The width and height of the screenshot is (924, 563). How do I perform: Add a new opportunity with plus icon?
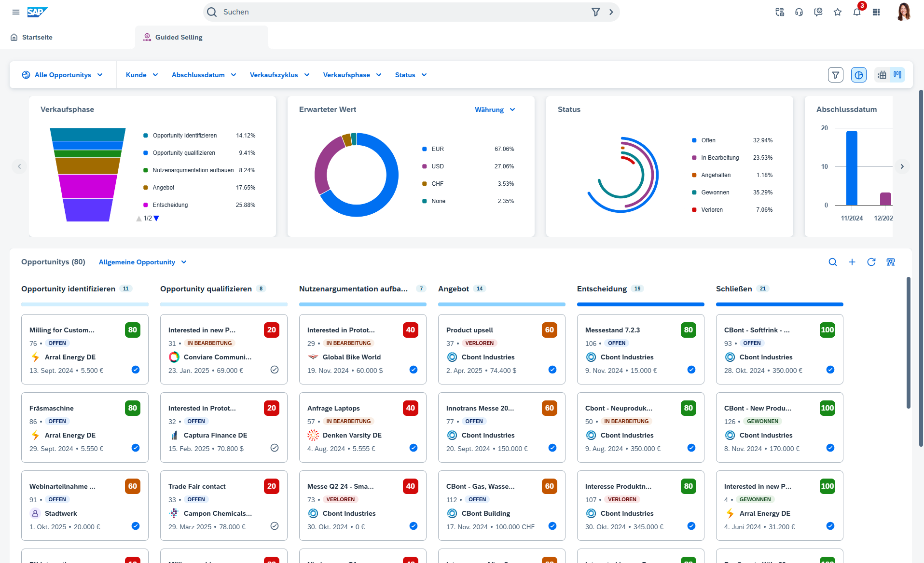point(852,262)
